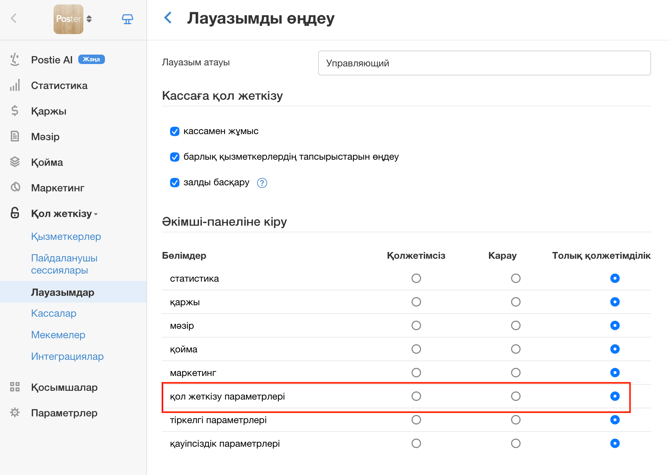This screenshot has height=475, width=670.
Task: Click the Толық қолжетімділік column header
Action: point(601,255)
